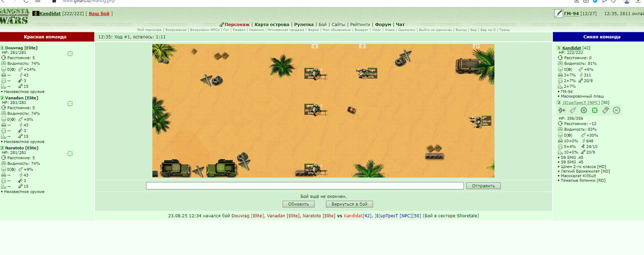Open Рейтинги in the main menu
The width and height of the screenshot is (644, 255).
coord(360,24)
